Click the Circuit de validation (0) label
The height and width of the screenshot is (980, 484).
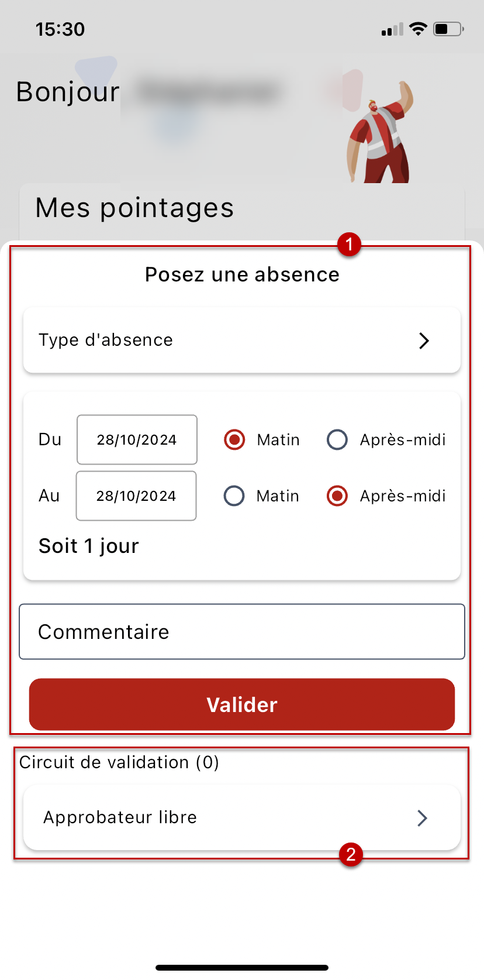click(119, 762)
